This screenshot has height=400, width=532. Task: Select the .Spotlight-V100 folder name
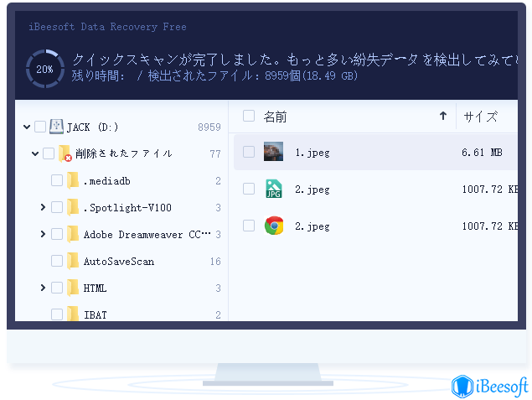point(127,207)
